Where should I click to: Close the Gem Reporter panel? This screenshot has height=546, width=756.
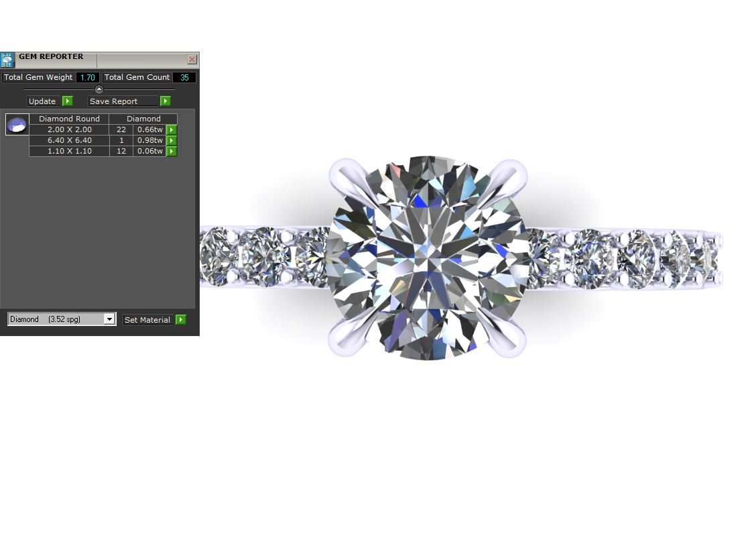tap(192, 59)
